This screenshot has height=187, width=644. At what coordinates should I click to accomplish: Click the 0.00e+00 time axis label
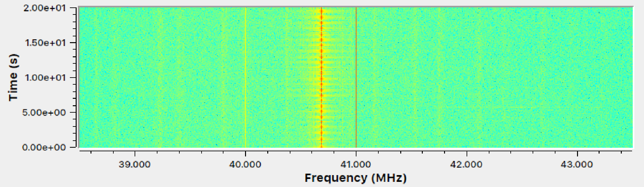(x=44, y=147)
